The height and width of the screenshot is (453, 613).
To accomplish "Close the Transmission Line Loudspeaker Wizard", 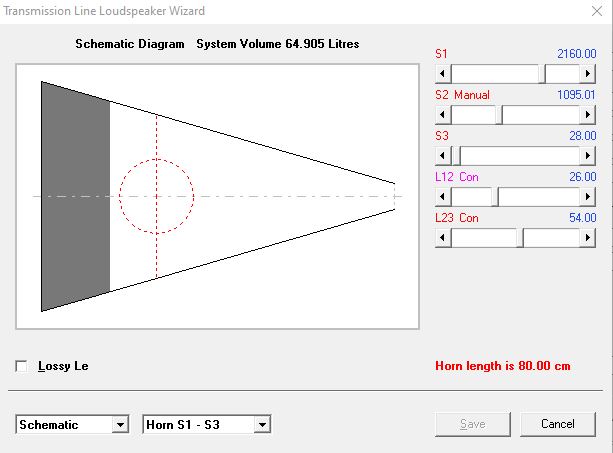I will tap(597, 11).
